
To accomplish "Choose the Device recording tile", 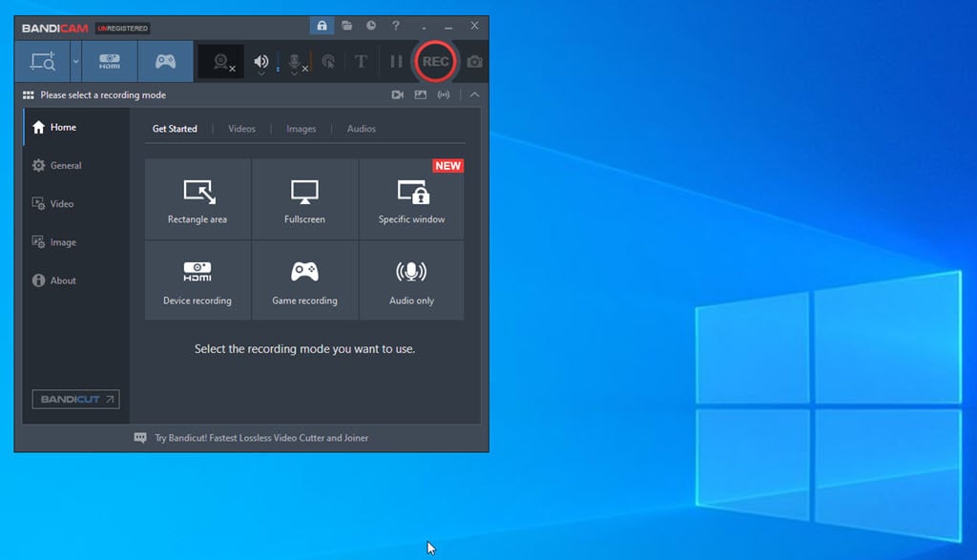I will pos(197,280).
